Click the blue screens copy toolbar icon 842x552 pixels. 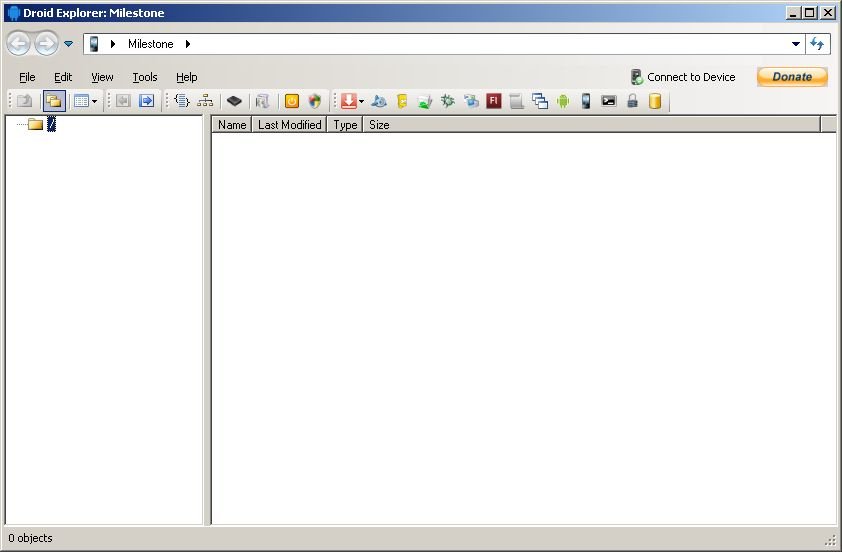(x=471, y=101)
